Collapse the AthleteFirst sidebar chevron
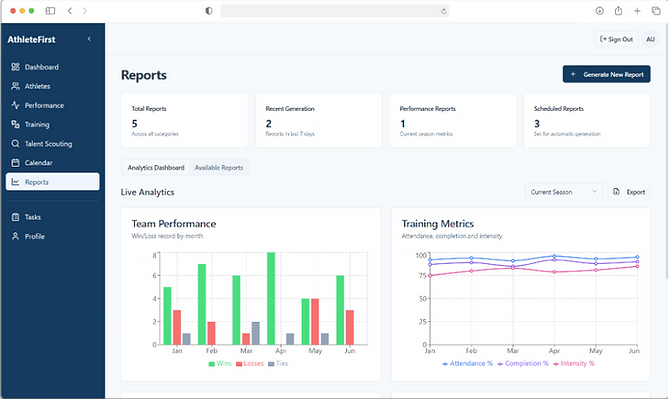The image size is (668, 399). pos(89,39)
